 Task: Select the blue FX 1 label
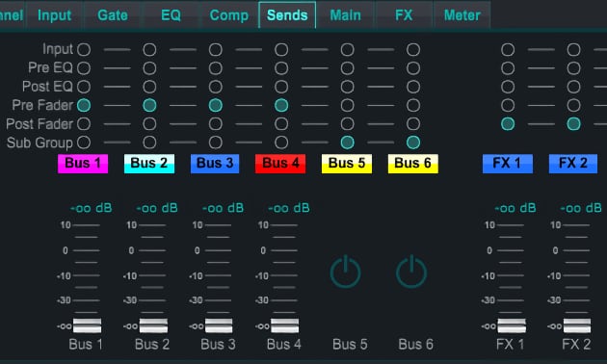[508, 164]
